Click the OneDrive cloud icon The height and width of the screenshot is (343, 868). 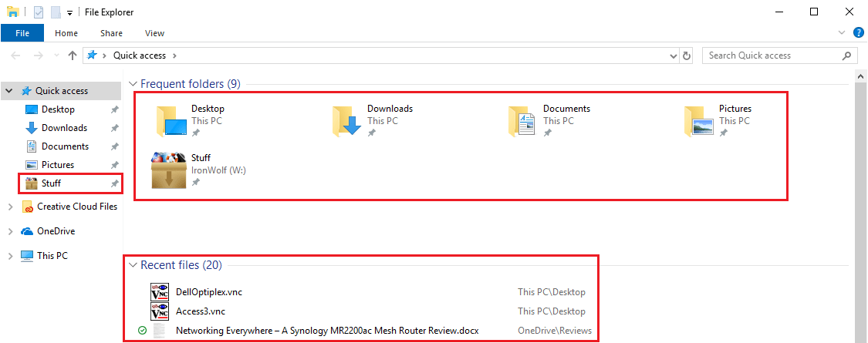click(x=27, y=231)
